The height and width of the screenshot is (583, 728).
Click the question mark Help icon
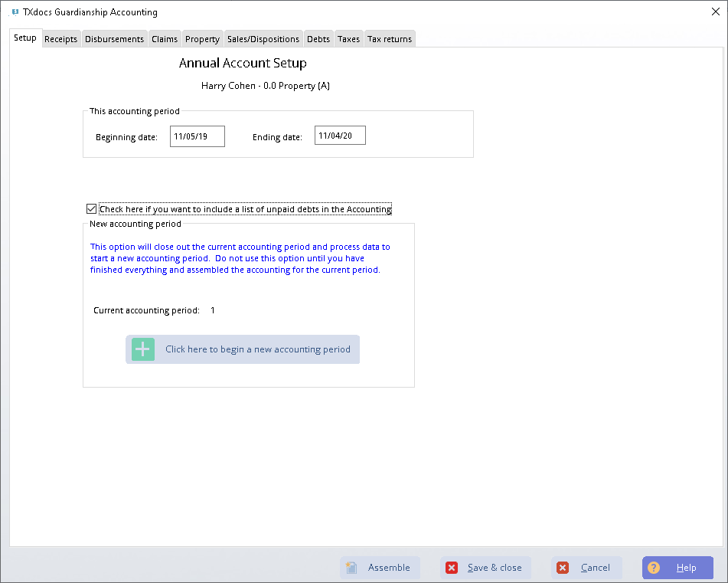[x=654, y=568]
